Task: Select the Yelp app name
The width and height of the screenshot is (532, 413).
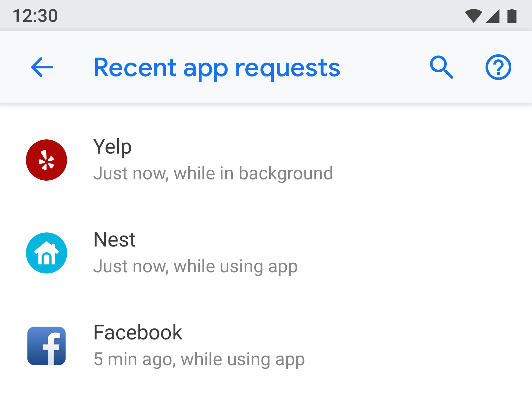Action: [x=112, y=147]
